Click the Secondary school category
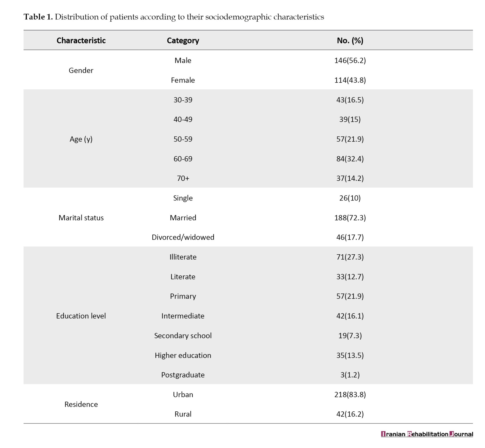Screen dimensions: 485x448 183,336
